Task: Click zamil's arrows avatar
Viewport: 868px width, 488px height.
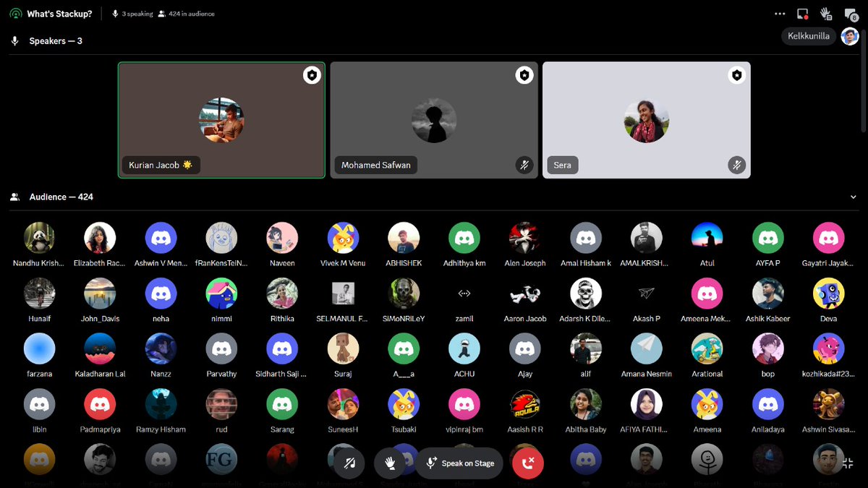Action: (464, 293)
